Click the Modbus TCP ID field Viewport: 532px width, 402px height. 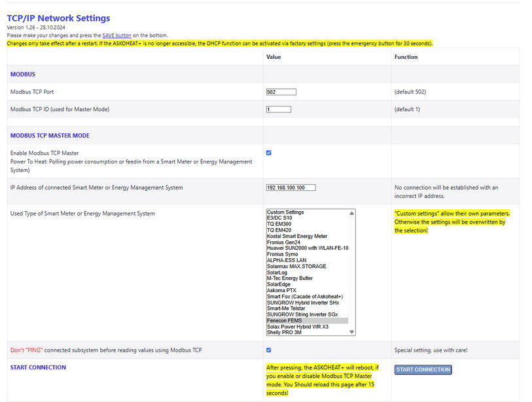pos(279,109)
